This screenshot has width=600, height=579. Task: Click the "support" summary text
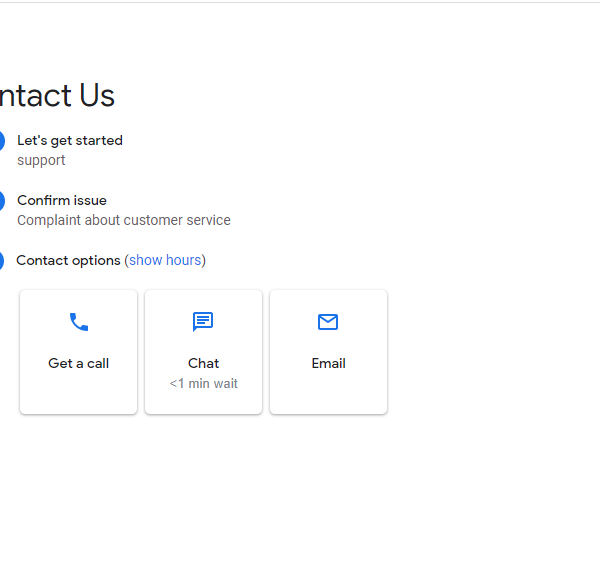click(41, 160)
